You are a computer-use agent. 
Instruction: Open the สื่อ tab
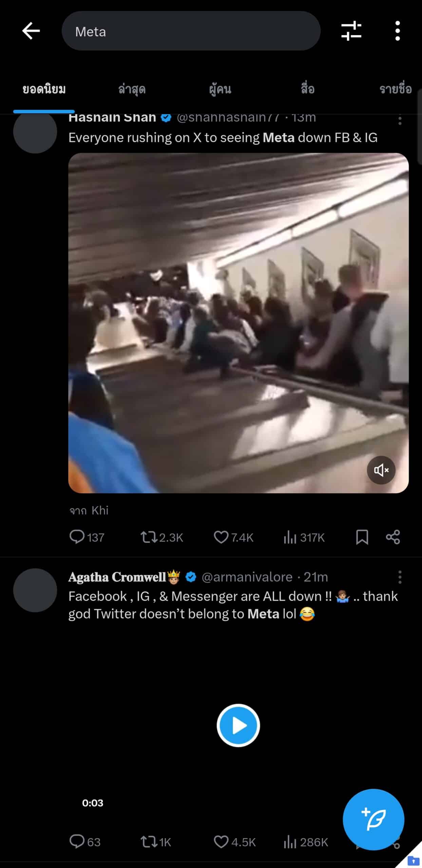pyautogui.click(x=308, y=89)
